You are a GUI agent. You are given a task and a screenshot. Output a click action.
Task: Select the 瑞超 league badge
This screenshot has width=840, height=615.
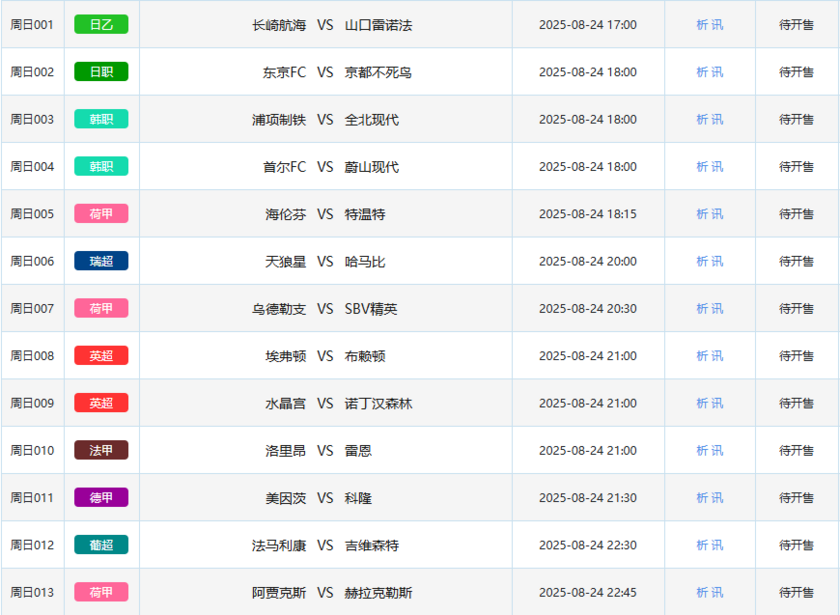tap(101, 261)
